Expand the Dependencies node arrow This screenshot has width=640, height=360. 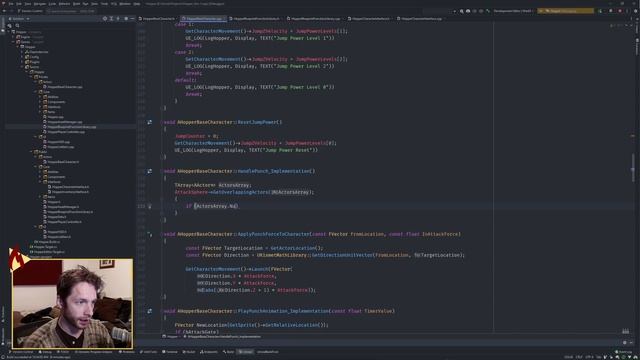point(22,52)
